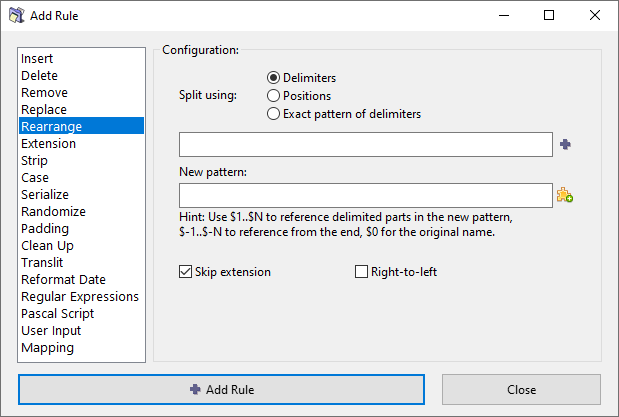Image resolution: width=619 pixels, height=417 pixels.
Task: Click the delimiters input field
Action: 365,145
